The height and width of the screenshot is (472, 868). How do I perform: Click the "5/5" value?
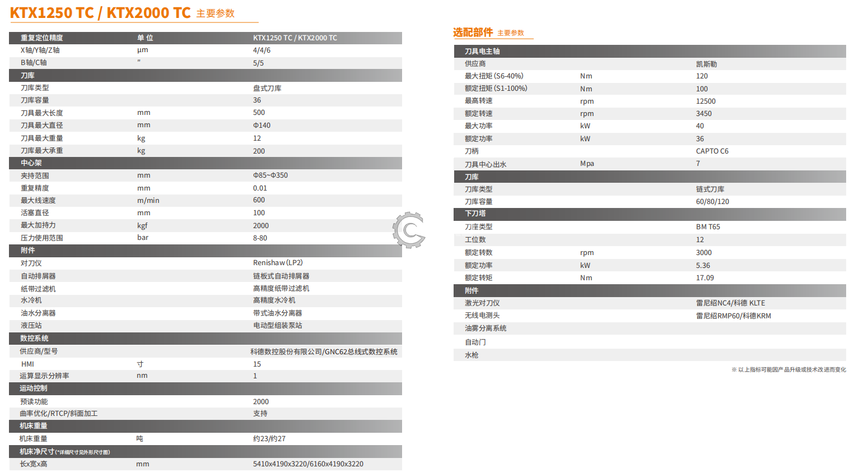258,63
